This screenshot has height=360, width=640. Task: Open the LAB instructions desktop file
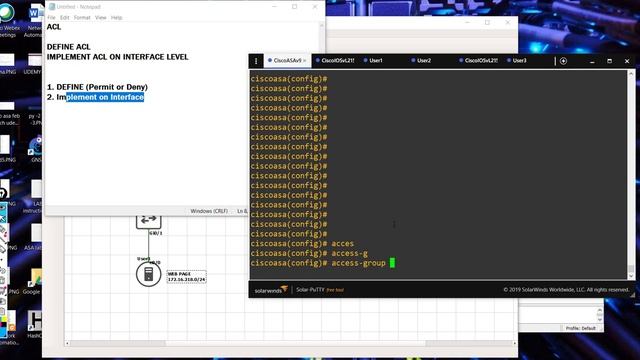34,197
